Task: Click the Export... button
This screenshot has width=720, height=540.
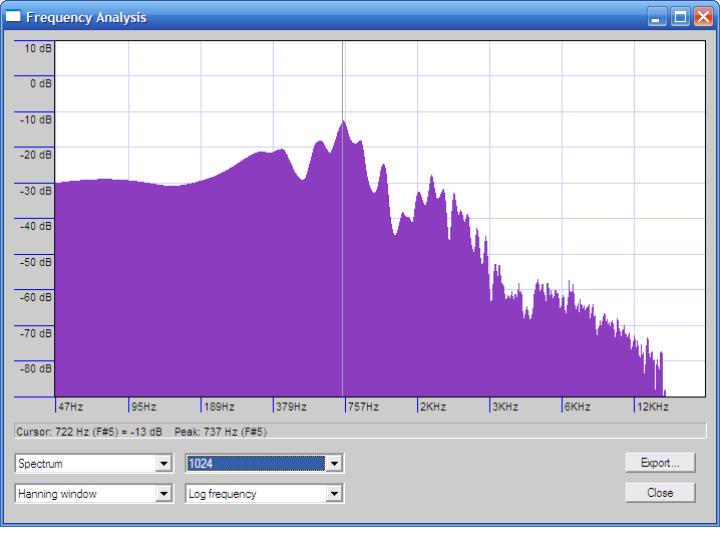Action: click(660, 462)
